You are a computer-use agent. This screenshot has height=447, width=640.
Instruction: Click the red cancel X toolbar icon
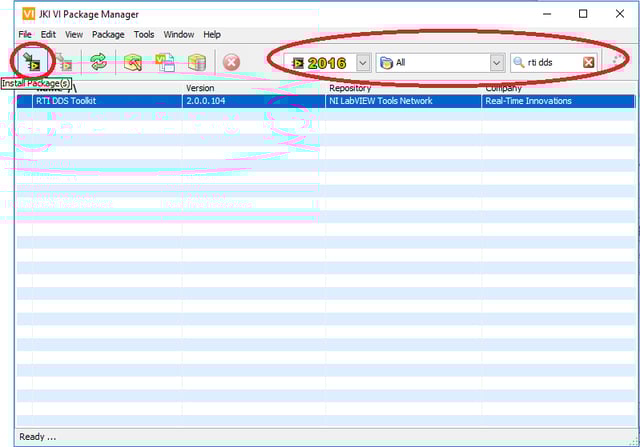231,62
